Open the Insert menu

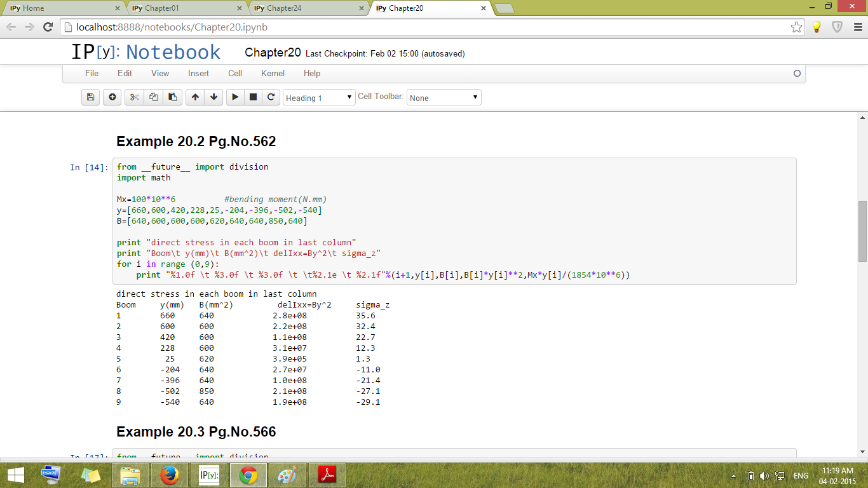tap(198, 73)
